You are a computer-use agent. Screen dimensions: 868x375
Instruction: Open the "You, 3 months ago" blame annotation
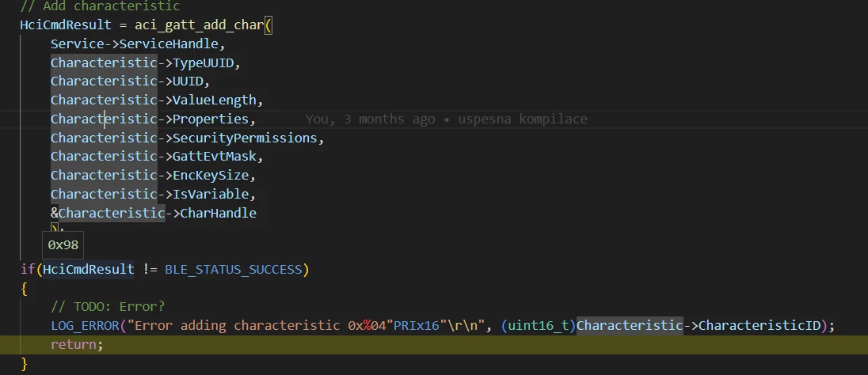[x=446, y=119]
